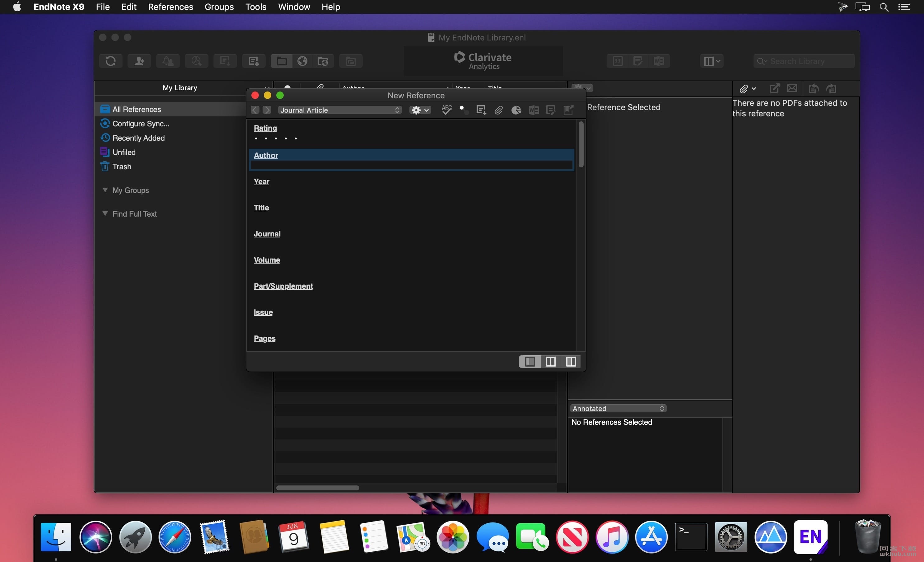This screenshot has height=562, width=924.
Task: Click the ABC spell check icon
Action: click(x=446, y=110)
